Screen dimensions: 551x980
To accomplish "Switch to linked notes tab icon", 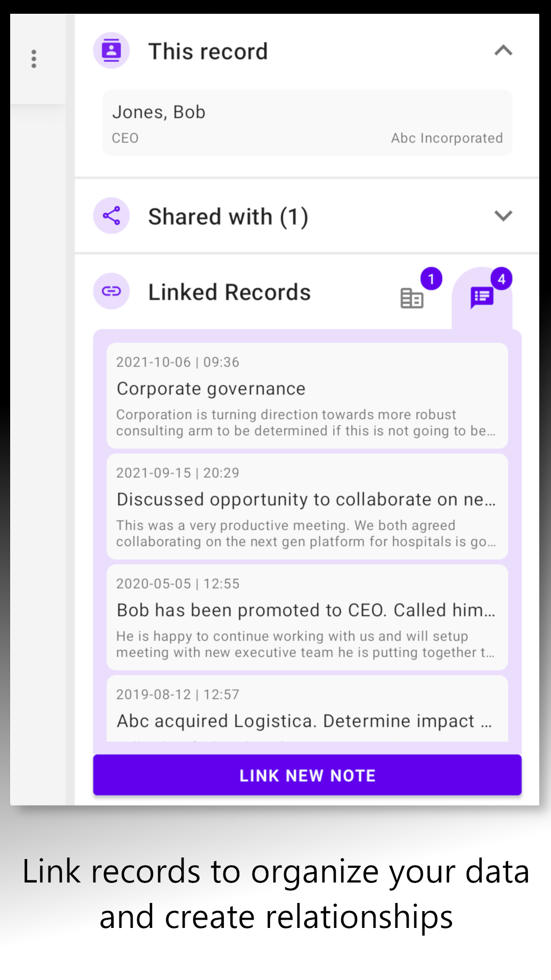I will click(482, 298).
